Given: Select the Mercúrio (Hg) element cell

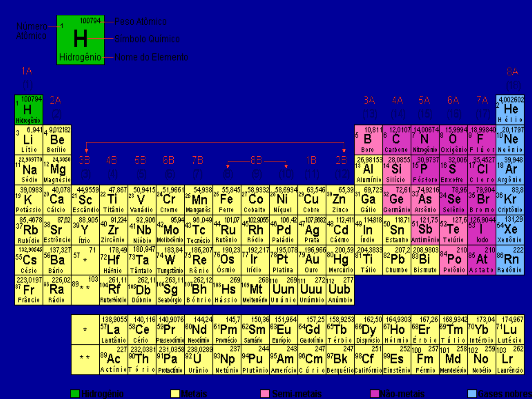Looking at the screenshot, I should coord(340,260).
